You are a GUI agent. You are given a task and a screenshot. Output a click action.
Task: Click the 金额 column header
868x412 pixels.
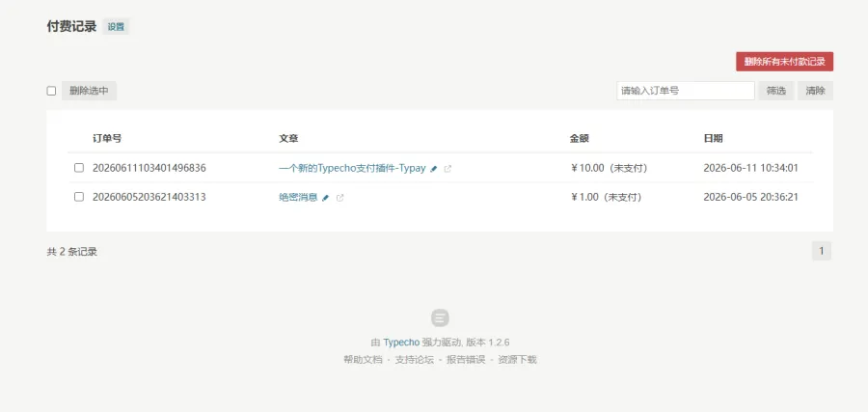click(x=579, y=138)
